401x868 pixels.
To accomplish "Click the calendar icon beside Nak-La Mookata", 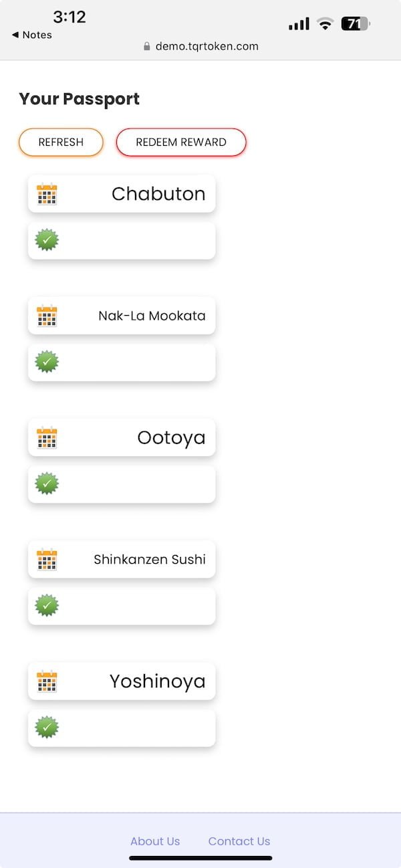I will point(47,316).
